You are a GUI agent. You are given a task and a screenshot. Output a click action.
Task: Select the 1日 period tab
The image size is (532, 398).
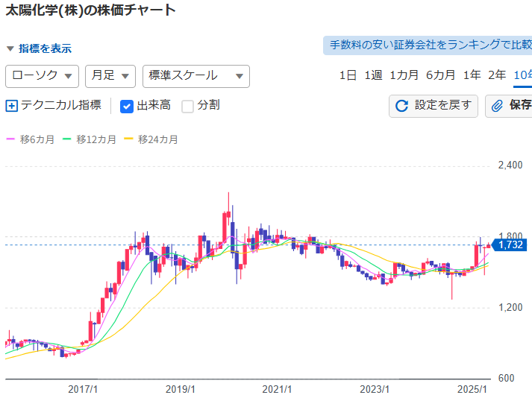coord(348,75)
